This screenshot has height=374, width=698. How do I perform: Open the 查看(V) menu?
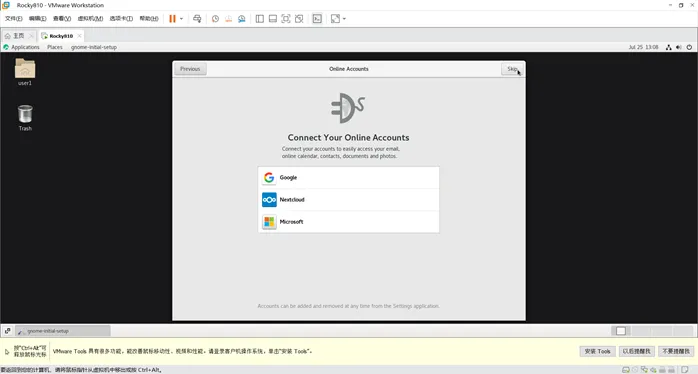pyautogui.click(x=62, y=19)
